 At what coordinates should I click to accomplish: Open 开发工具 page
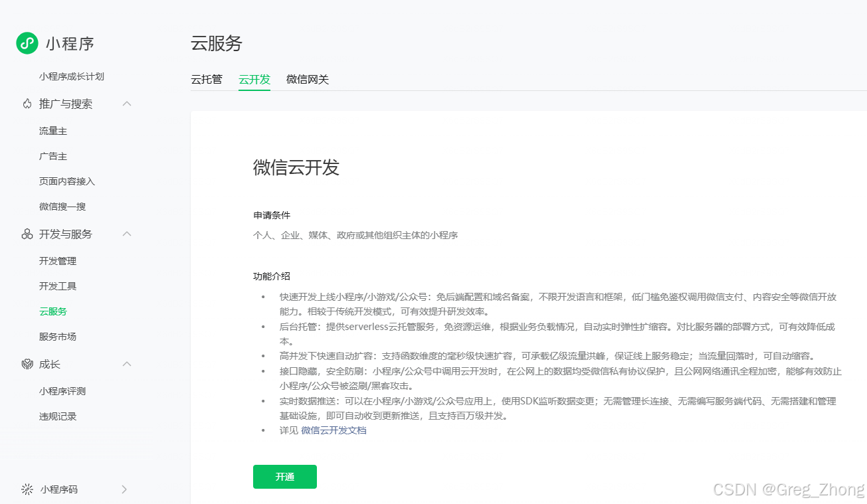click(x=58, y=286)
